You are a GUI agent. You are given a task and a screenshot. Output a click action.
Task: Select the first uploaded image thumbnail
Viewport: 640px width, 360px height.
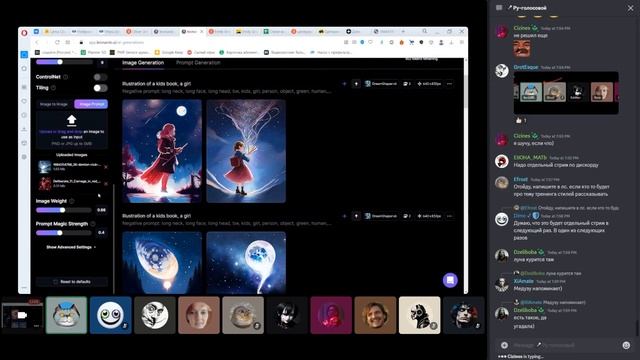(x=44, y=167)
